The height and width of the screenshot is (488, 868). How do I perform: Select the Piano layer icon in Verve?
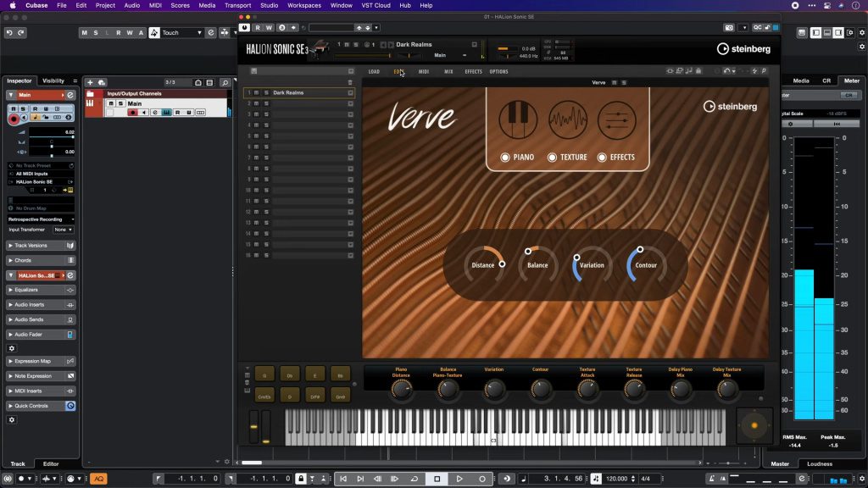point(518,119)
